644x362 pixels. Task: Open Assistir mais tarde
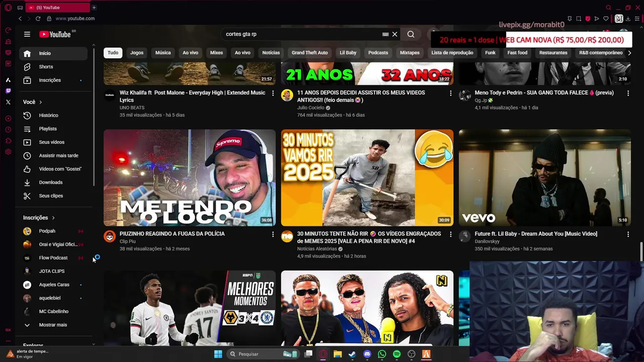53,156
